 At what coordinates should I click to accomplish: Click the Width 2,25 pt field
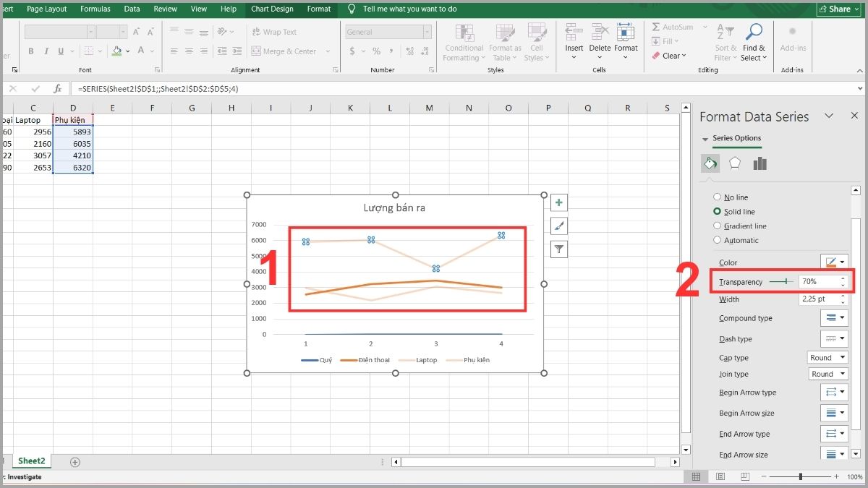tap(819, 299)
